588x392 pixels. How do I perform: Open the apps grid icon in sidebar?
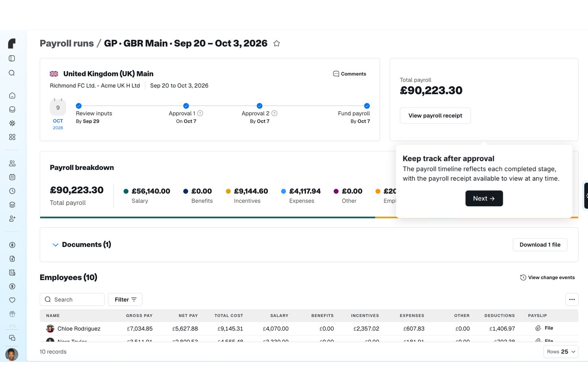click(12, 137)
